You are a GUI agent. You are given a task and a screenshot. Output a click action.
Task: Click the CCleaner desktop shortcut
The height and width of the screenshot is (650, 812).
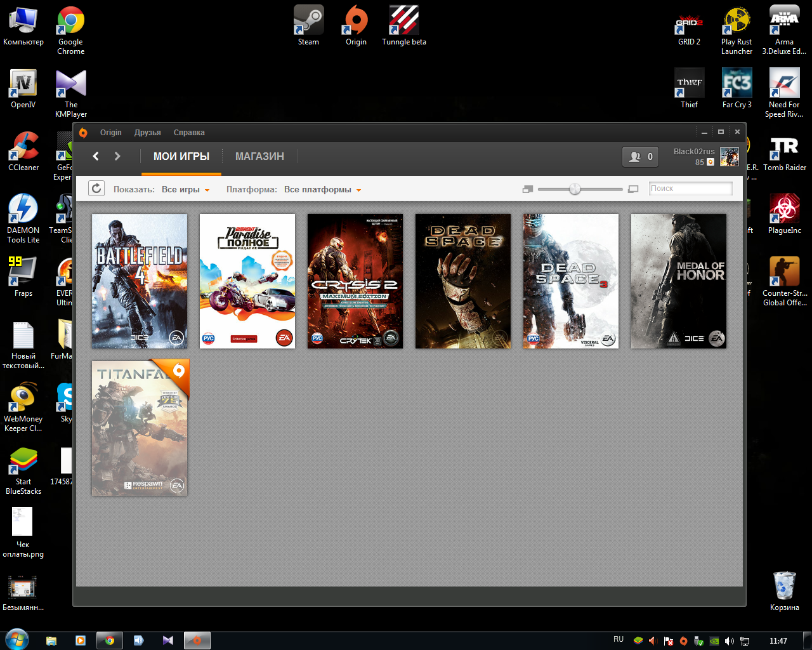[23, 152]
